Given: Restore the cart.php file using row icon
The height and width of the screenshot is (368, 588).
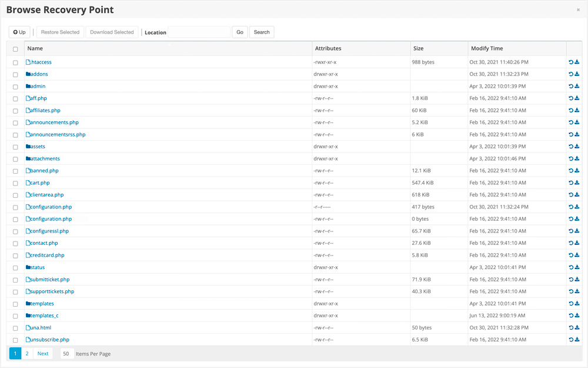Looking at the screenshot, I should click(x=570, y=183).
